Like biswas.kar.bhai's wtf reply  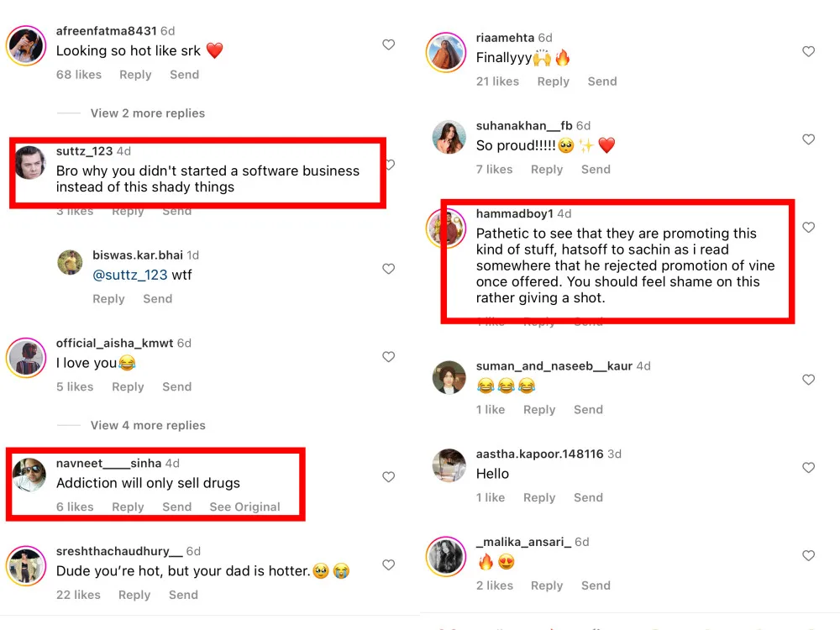(x=388, y=269)
